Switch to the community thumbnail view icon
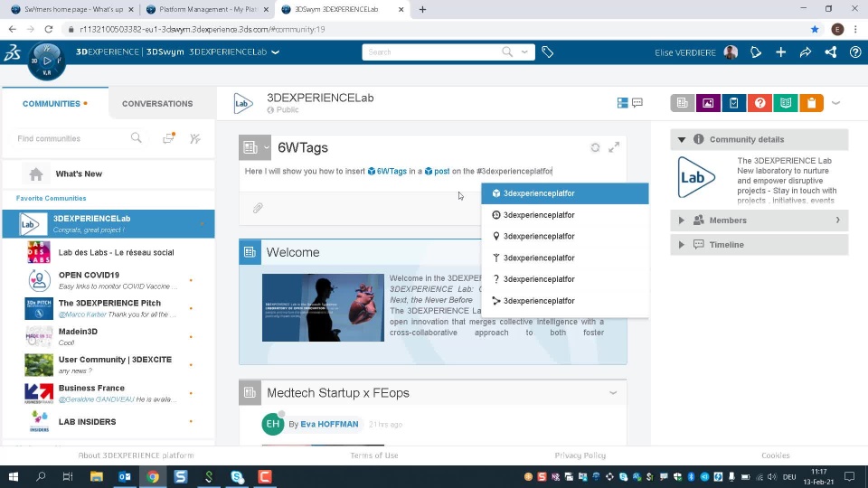This screenshot has height=488, width=868. (x=622, y=103)
